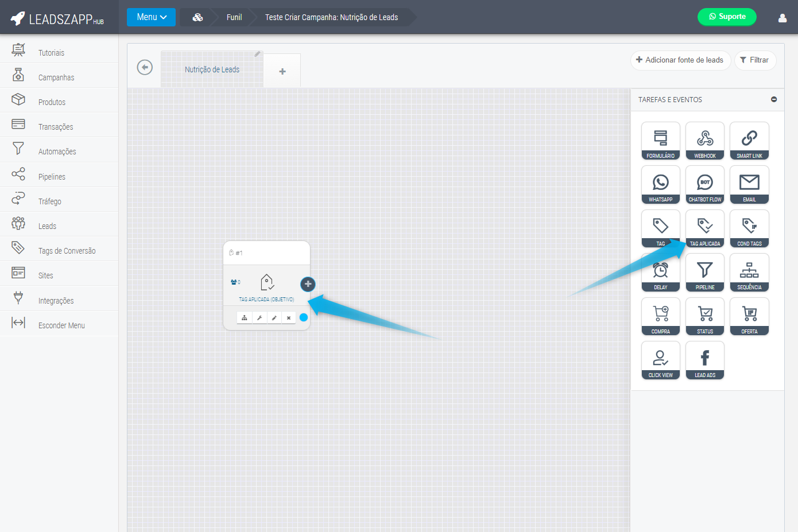Select the WhatsApp task tile
Viewport: 798px width, 532px height.
pos(660,184)
